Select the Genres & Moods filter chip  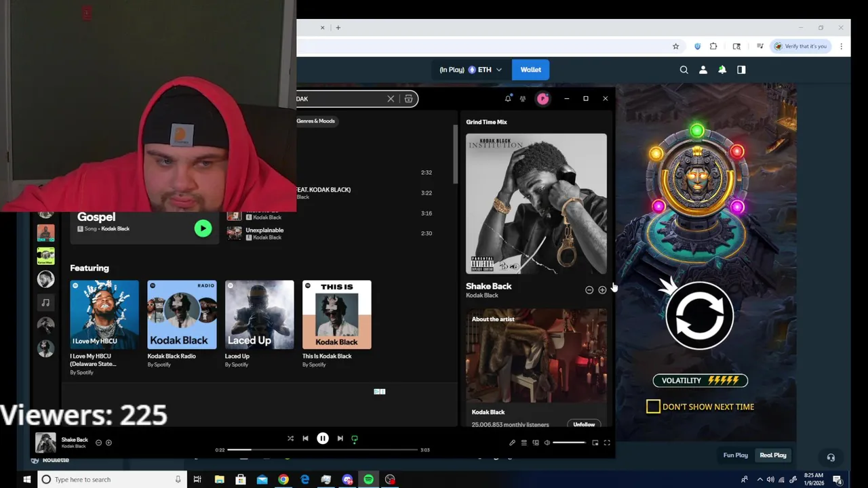(x=316, y=121)
